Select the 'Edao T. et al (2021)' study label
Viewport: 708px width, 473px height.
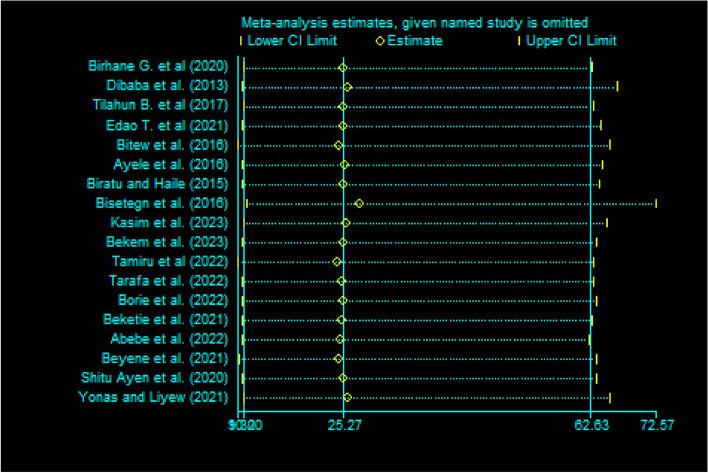167,125
